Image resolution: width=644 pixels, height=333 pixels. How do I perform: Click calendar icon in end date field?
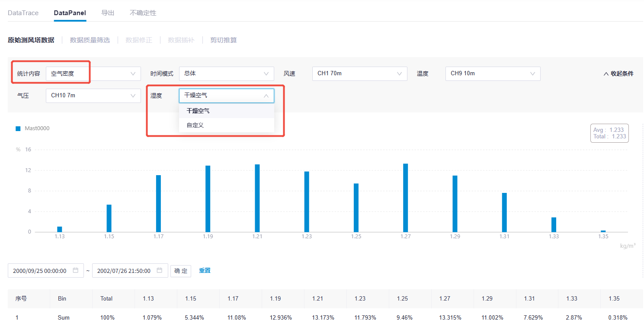coord(160,271)
